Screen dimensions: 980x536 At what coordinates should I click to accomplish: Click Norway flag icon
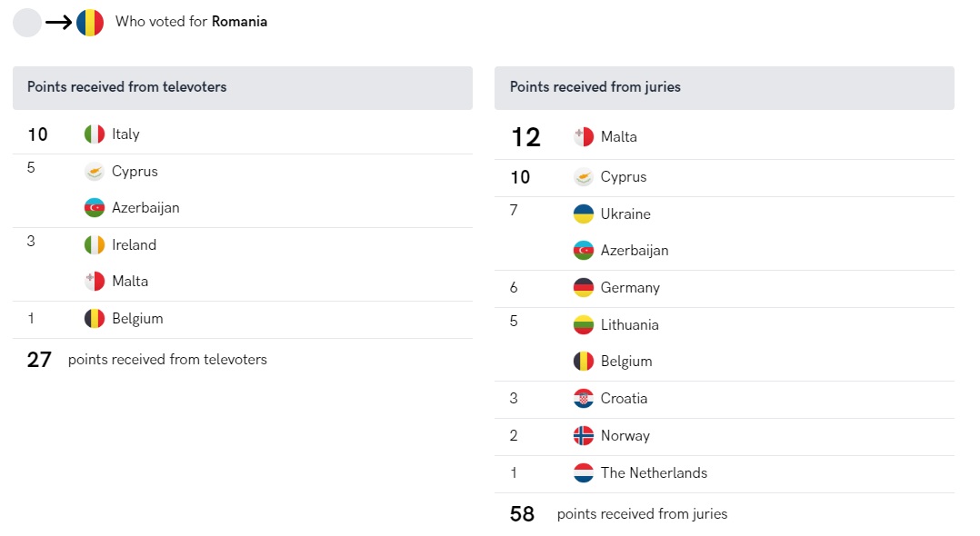coord(584,436)
